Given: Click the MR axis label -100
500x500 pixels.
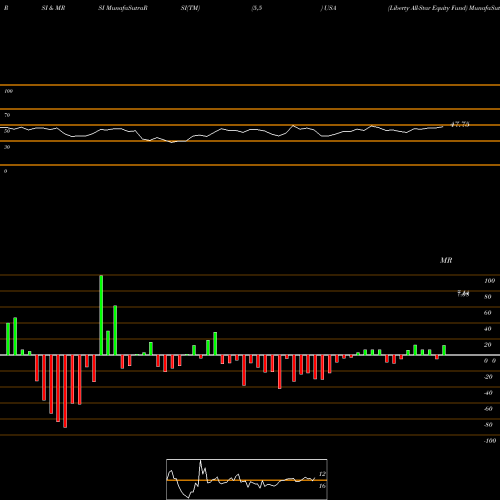Looking at the screenshot, I should point(490,441).
